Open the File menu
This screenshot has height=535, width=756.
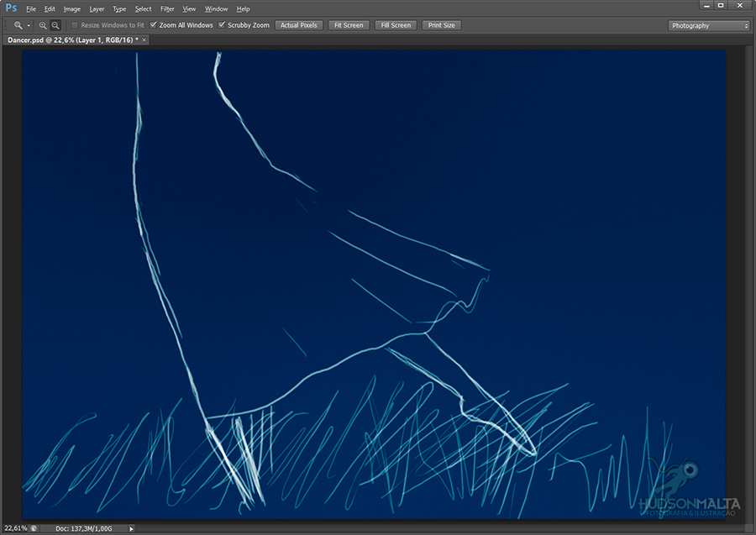[31, 8]
